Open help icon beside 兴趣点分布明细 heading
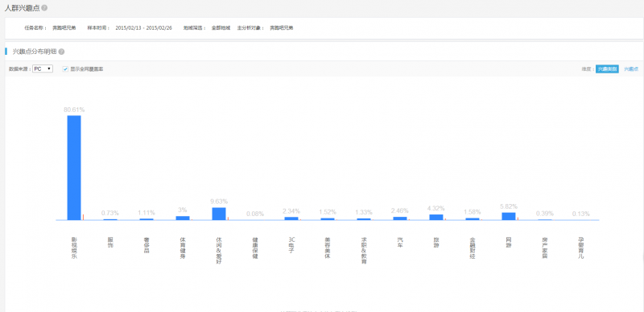This screenshot has height=312, width=644. [61, 52]
